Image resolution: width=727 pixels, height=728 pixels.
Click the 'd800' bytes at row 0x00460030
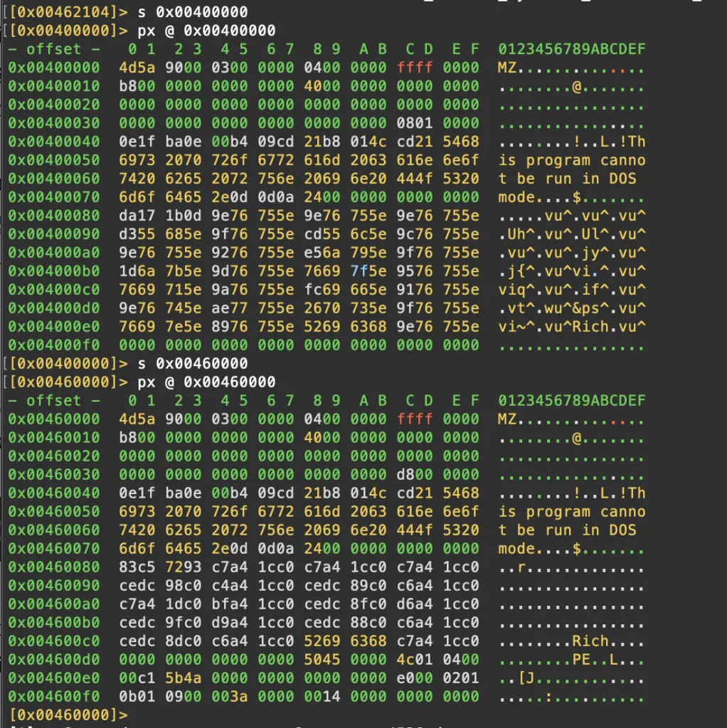pos(415,474)
